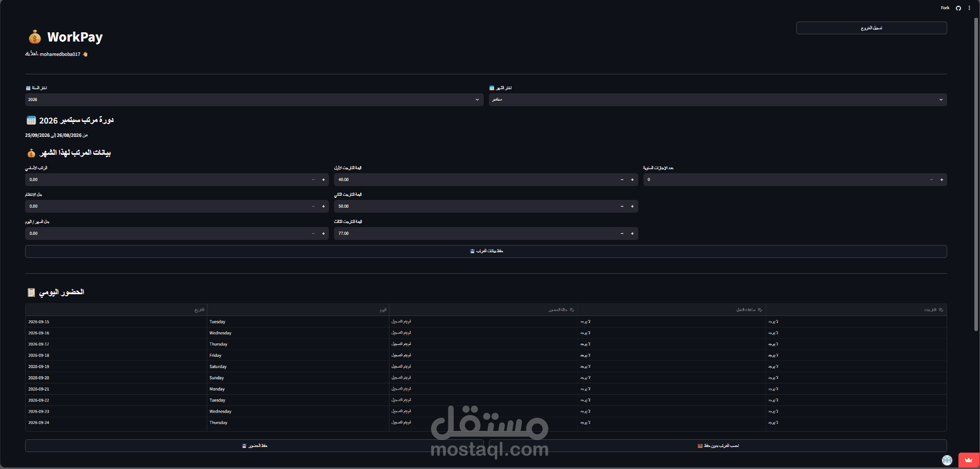Click the annual leave count input field

click(785, 179)
